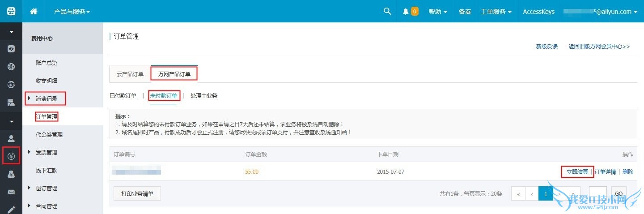Open the first sidebar product icon
Image resolution: width=644 pixels, height=214 pixels.
pos(11,49)
